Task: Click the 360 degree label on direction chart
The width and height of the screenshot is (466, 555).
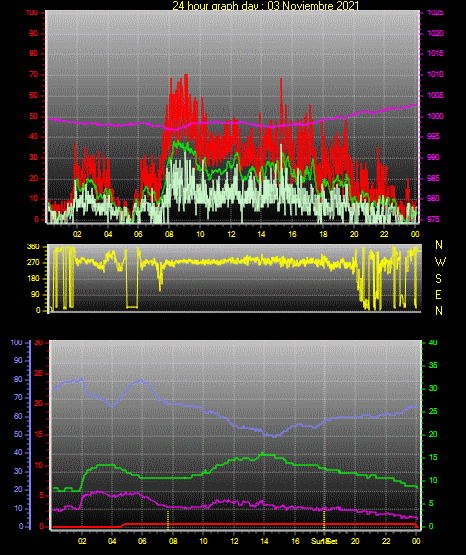Action: pos(33,247)
